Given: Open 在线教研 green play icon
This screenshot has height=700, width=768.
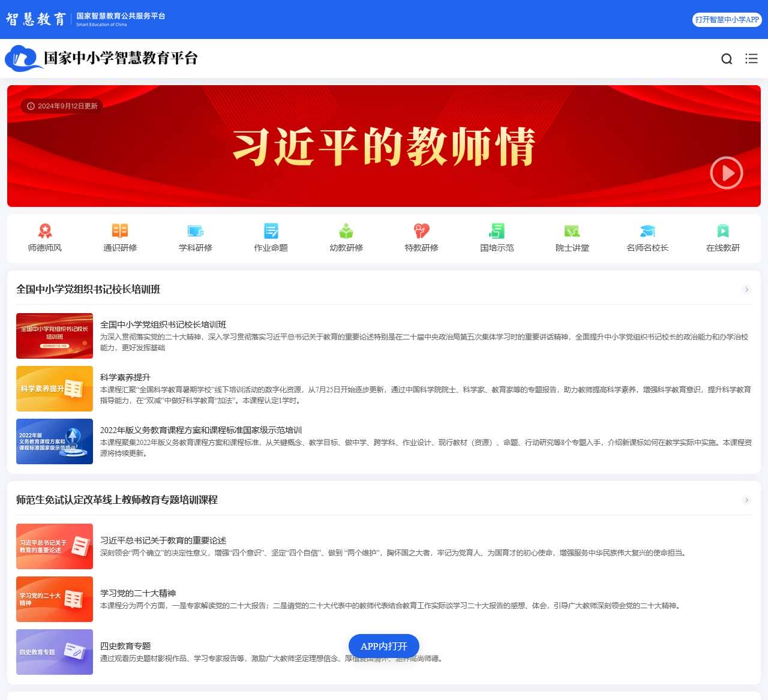Looking at the screenshot, I should tap(723, 231).
